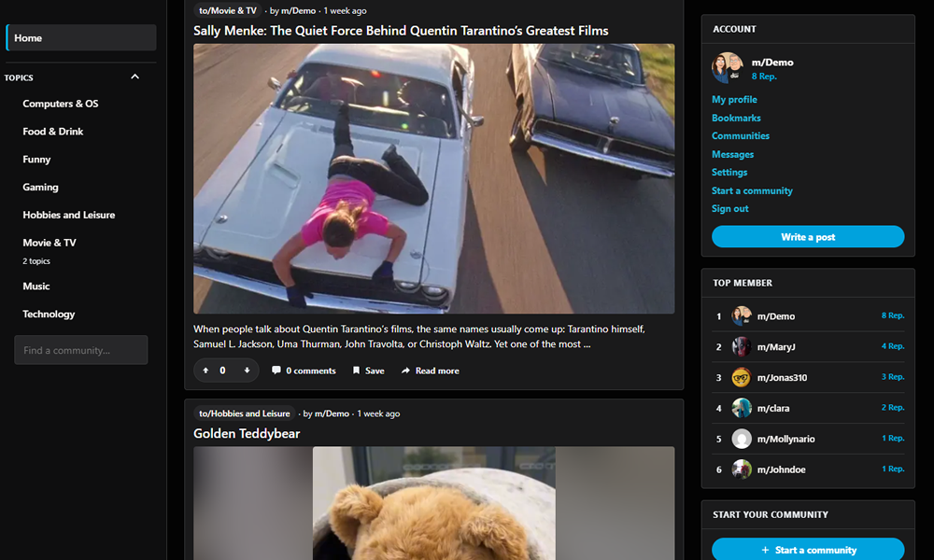Collapse the Topics section chevron

135,77
